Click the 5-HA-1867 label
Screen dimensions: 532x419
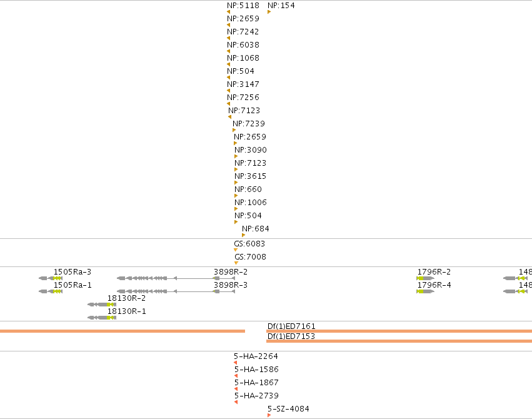256,383
